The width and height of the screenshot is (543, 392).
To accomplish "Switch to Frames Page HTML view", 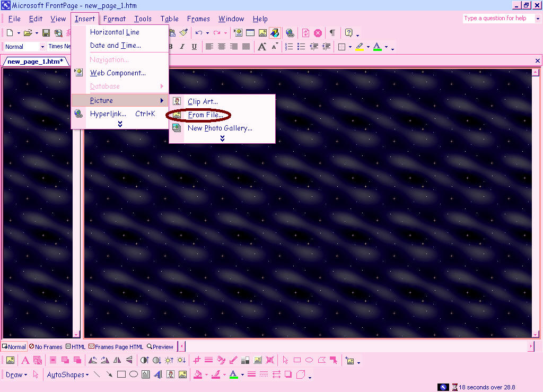I will point(116,346).
